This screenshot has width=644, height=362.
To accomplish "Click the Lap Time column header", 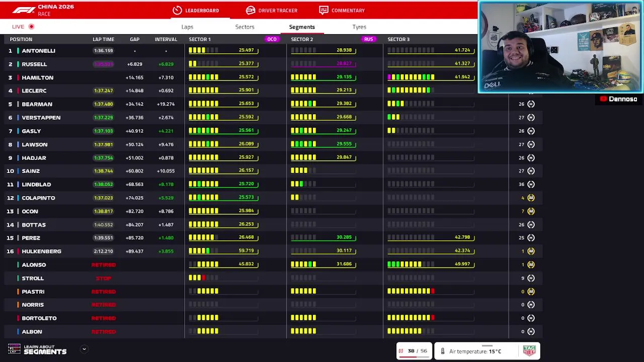I will point(103,39).
